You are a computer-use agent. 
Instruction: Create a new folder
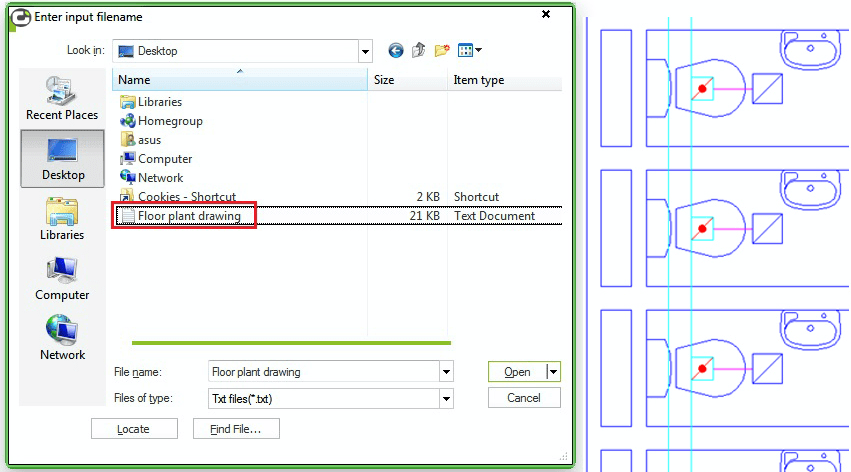(442, 50)
